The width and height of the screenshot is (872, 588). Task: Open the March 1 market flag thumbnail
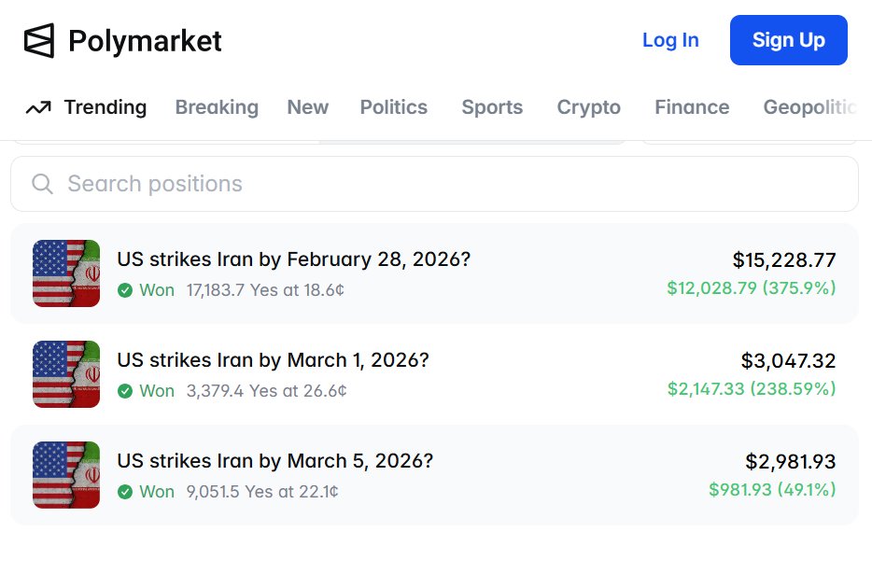tap(66, 374)
